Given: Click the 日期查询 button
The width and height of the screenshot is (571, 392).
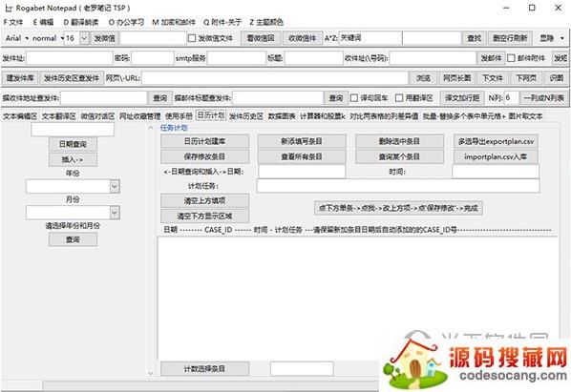Looking at the screenshot, I should pyautogui.click(x=73, y=144).
